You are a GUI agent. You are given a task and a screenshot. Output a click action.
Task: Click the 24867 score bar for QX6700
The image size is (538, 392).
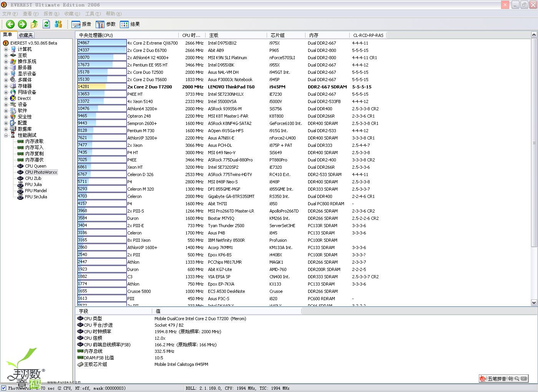point(102,43)
